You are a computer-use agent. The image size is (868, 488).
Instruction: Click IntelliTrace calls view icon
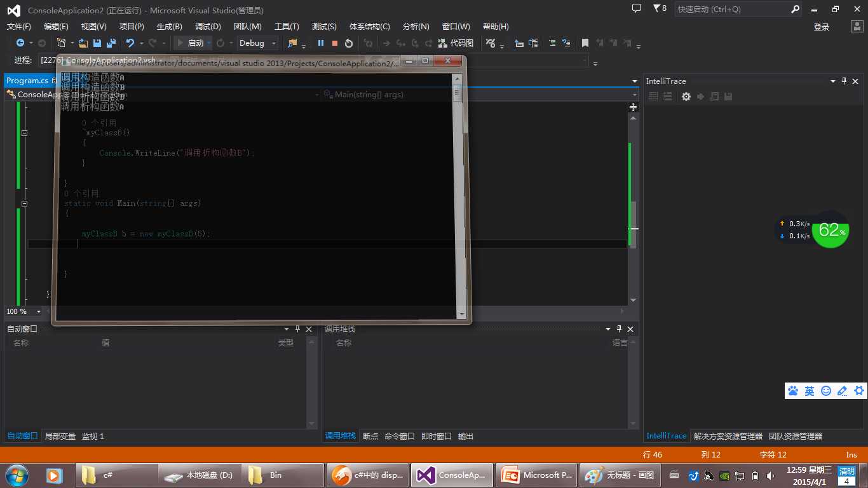point(667,97)
